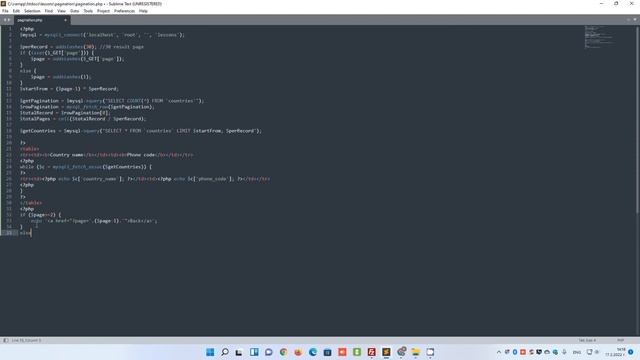Open the Selection menu
The width and height of the screenshot is (640, 360).
pos(32,11)
